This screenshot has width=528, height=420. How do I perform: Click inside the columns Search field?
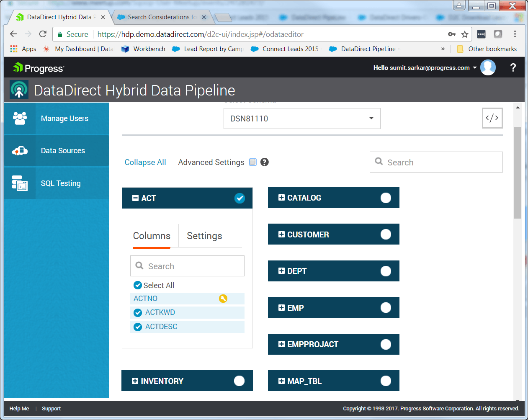click(187, 265)
